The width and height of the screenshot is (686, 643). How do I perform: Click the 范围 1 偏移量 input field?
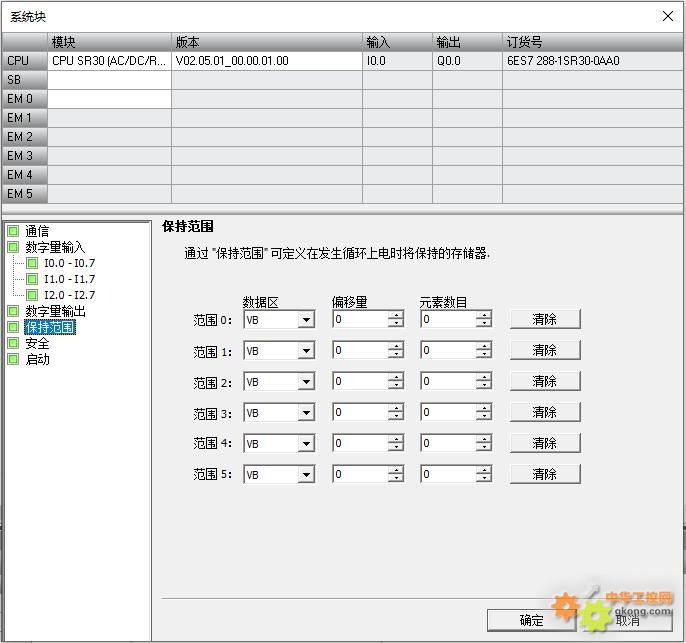(360, 351)
